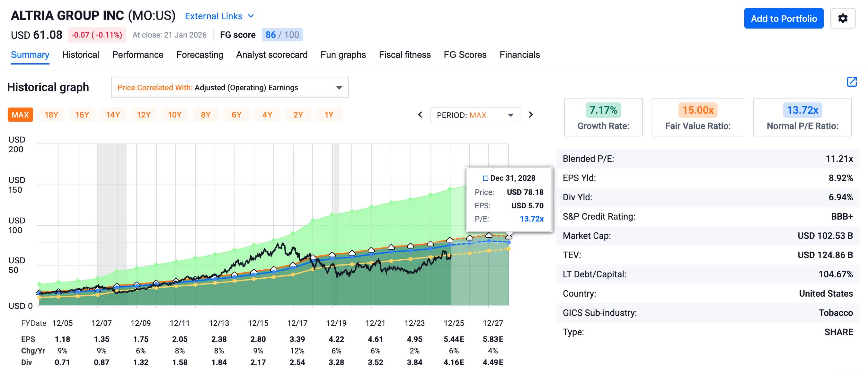Open the Forecasting tab
868x374 pixels.
[x=199, y=55]
